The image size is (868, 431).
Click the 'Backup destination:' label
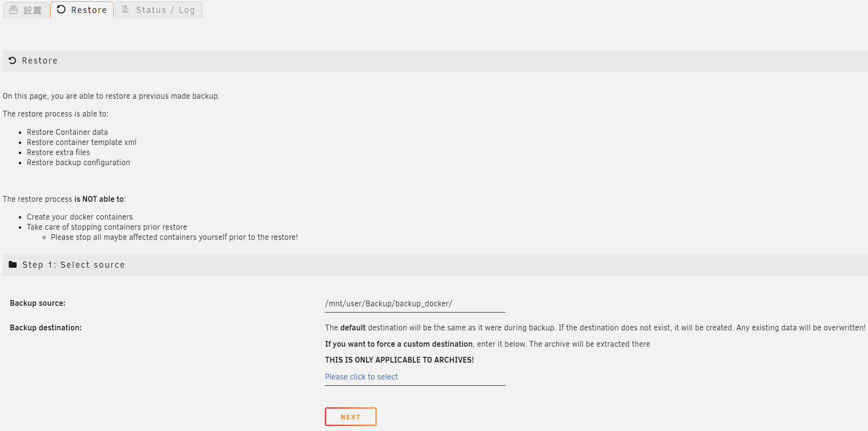tap(46, 327)
